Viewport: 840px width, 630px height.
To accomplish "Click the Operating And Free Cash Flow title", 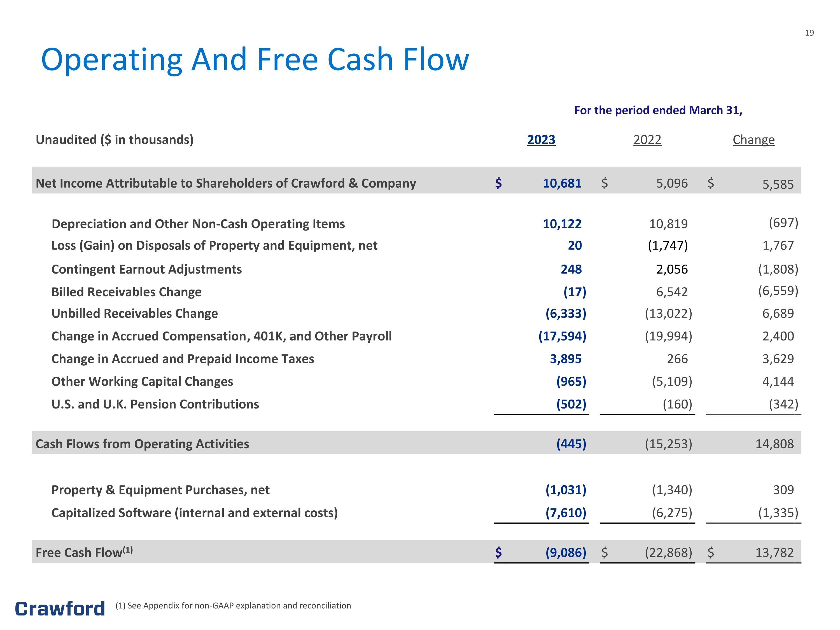I will (x=255, y=60).
